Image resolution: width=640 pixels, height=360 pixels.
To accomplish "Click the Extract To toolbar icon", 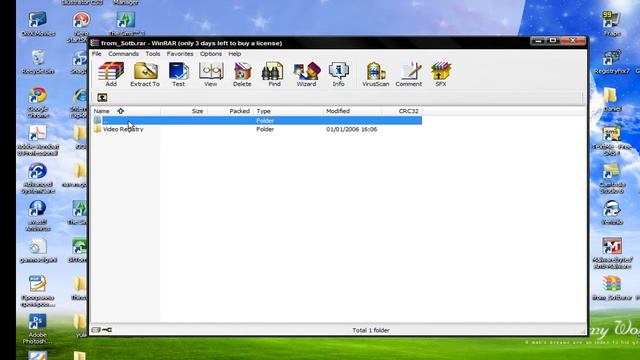I will (x=145, y=74).
